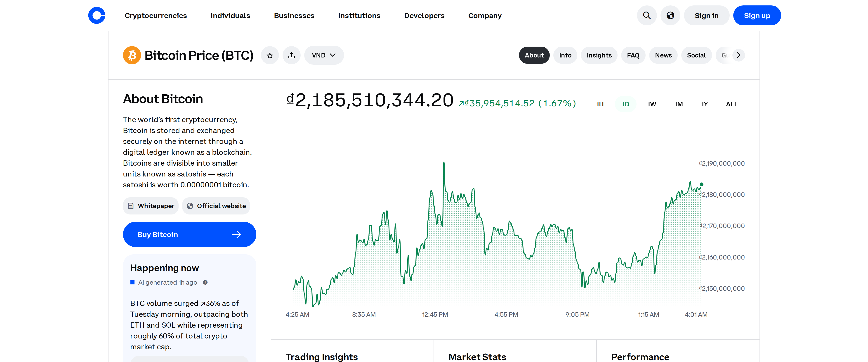Screen dimensions: 868x362
Task: Click the orange Bitcoin logo icon
Action: (132, 55)
